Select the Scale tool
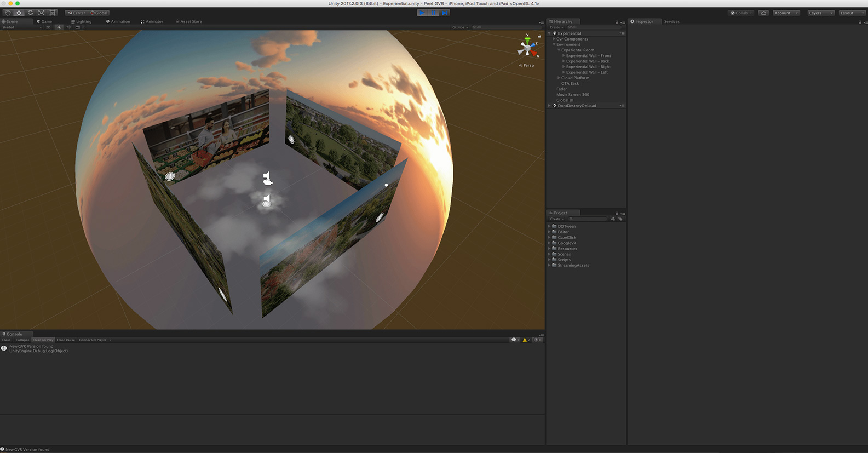Viewport: 868px width, 453px height. (42, 13)
